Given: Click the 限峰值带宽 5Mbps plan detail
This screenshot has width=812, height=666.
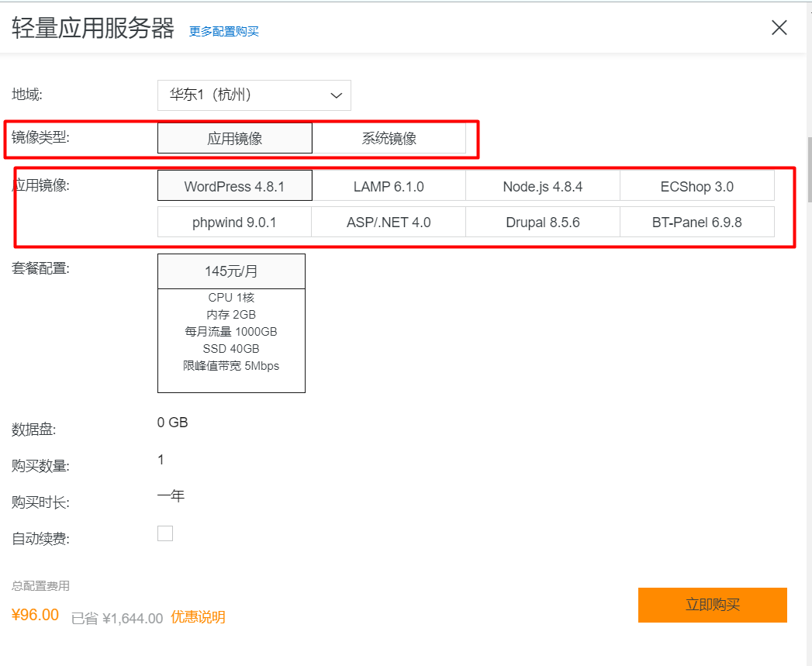Looking at the screenshot, I should pos(231,366).
